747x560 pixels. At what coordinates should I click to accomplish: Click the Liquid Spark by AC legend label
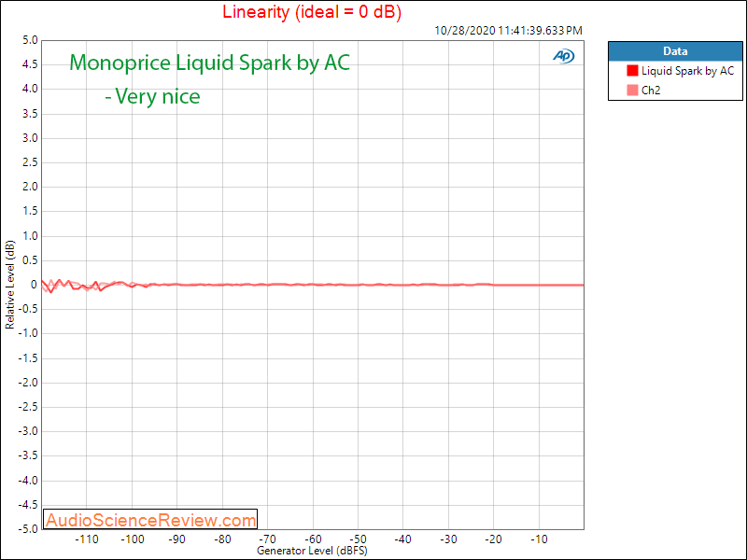[x=687, y=71]
